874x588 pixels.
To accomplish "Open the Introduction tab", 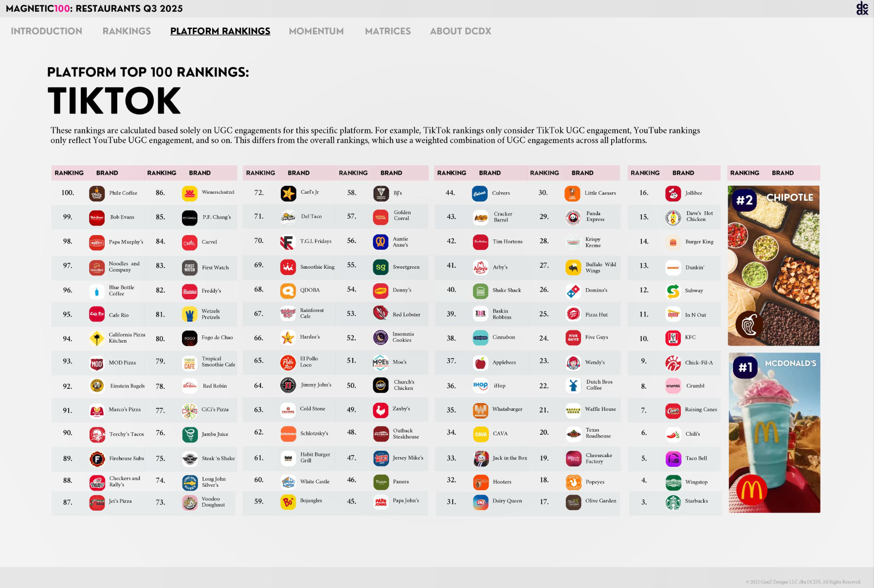I will (x=47, y=31).
